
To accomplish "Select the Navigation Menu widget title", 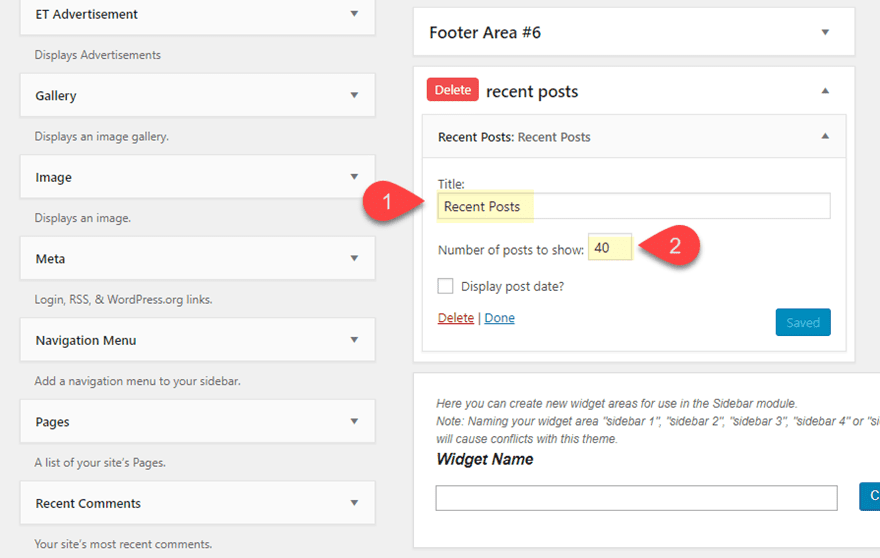I will pos(86,340).
